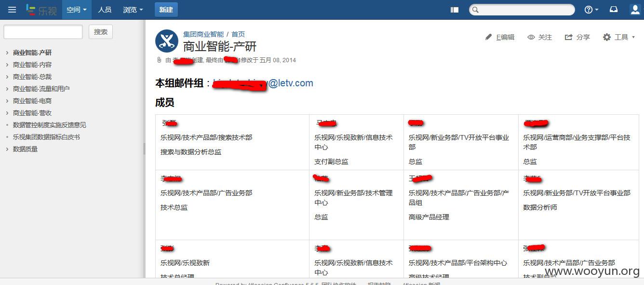
Task: Click the 新建 create button
Action: (x=166, y=10)
